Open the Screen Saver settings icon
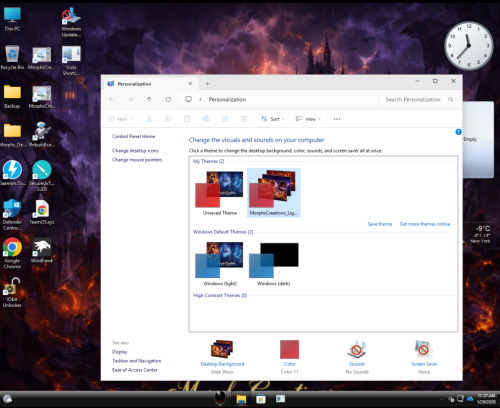500x408 pixels. pos(424,349)
